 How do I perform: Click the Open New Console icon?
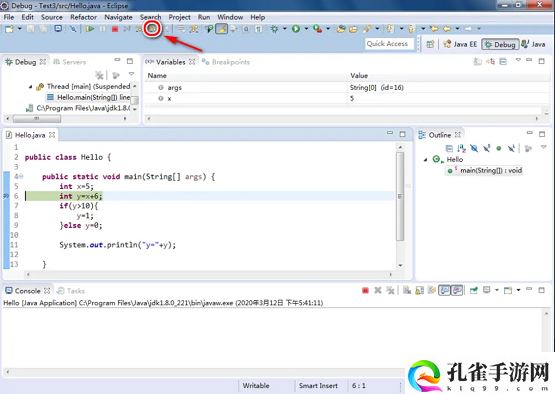508,291
